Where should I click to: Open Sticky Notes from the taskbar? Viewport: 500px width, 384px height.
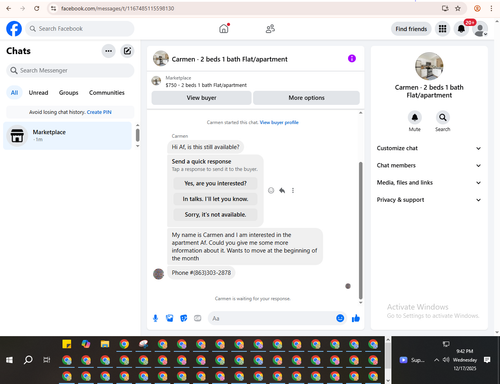click(x=67, y=344)
